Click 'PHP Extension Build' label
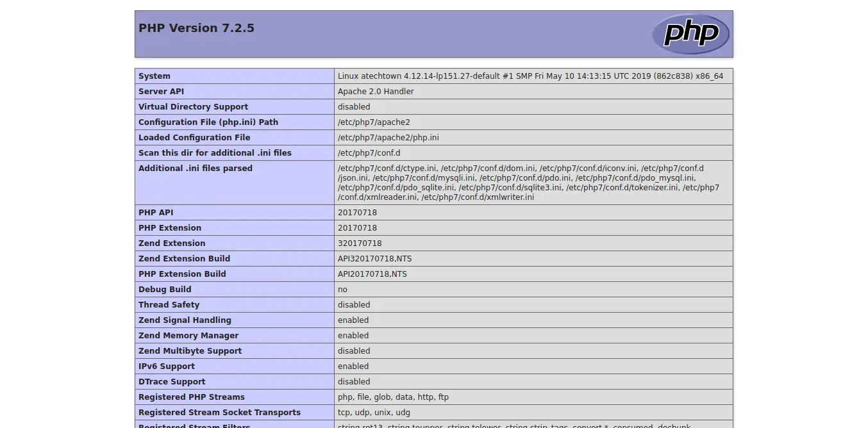This screenshot has width=868, height=428. click(182, 274)
